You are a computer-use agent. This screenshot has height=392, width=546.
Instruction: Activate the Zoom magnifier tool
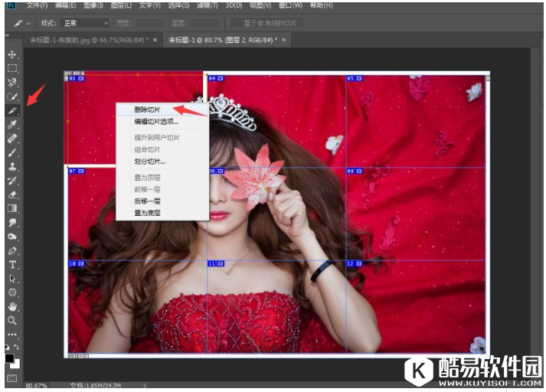click(x=12, y=320)
